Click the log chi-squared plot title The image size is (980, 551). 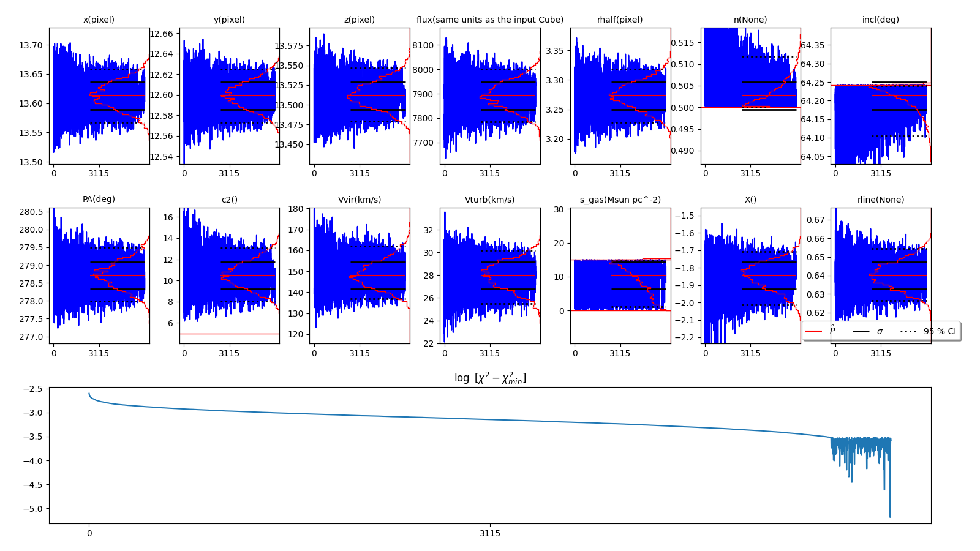489,378
